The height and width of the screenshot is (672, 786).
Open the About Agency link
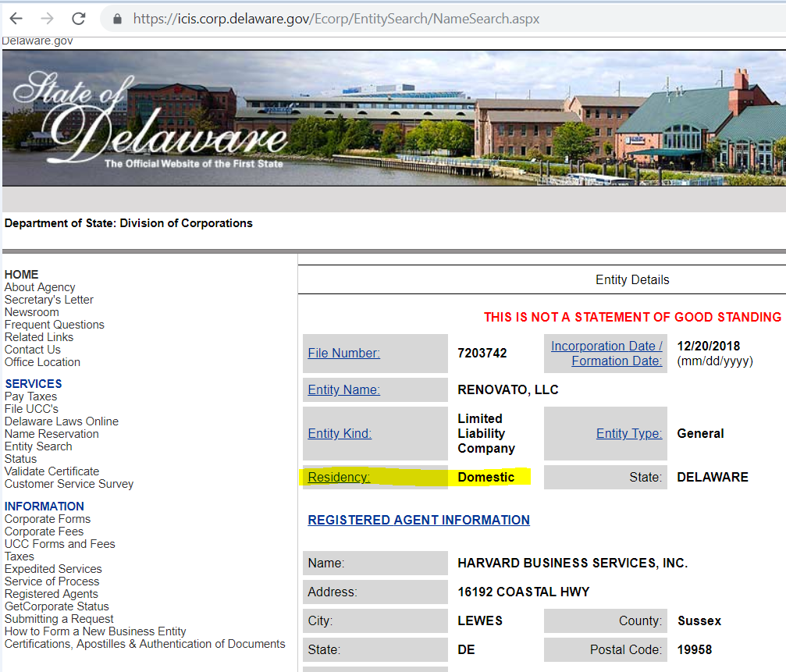coord(40,287)
